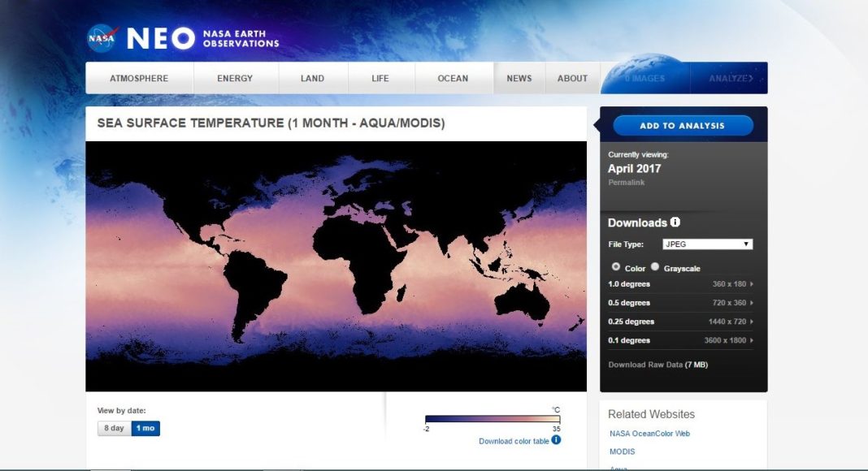
Task: Click the temperature color scale bar
Action: [492, 419]
